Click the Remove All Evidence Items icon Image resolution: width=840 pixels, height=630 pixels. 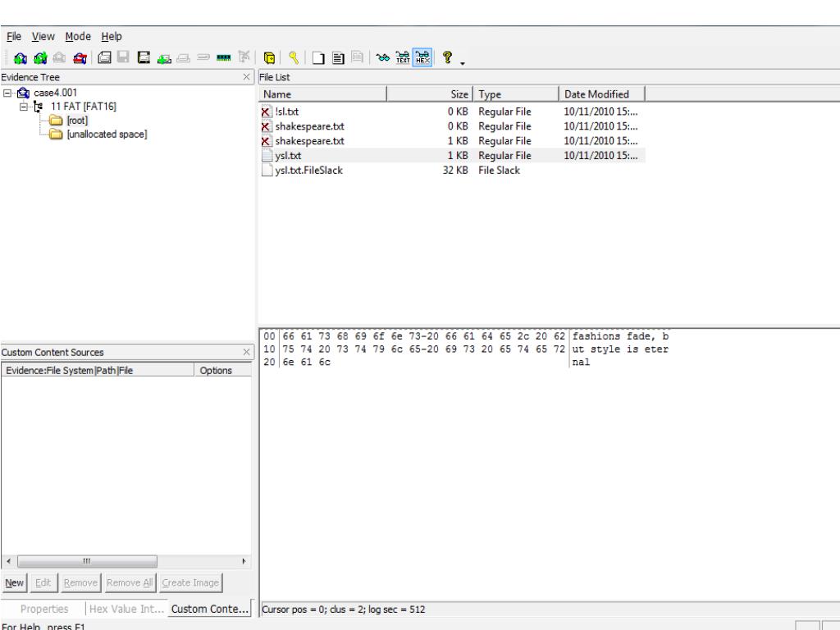[80, 58]
